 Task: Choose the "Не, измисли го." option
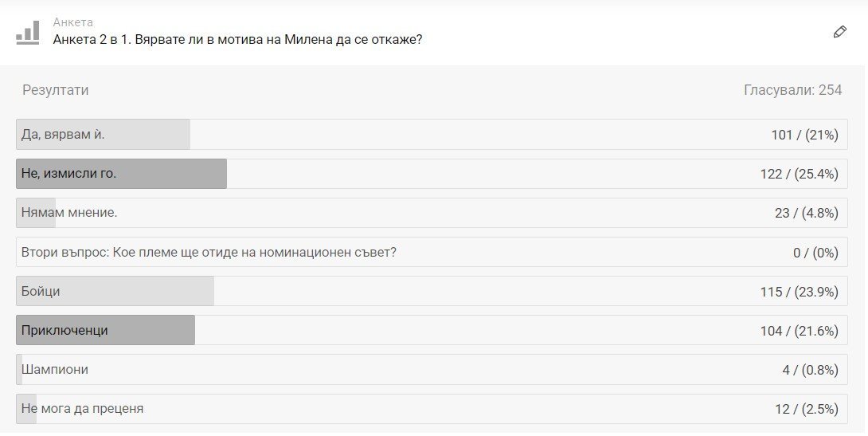[x=69, y=174]
